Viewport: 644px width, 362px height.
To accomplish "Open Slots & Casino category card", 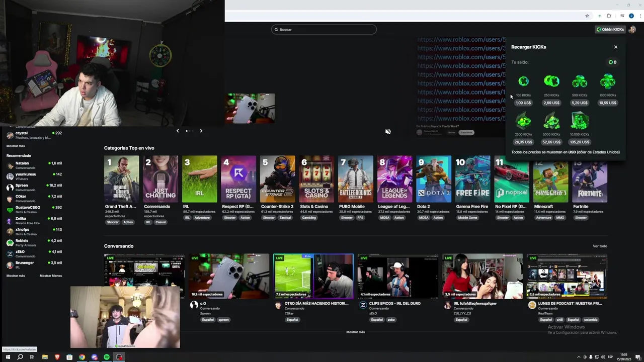I will (x=316, y=179).
